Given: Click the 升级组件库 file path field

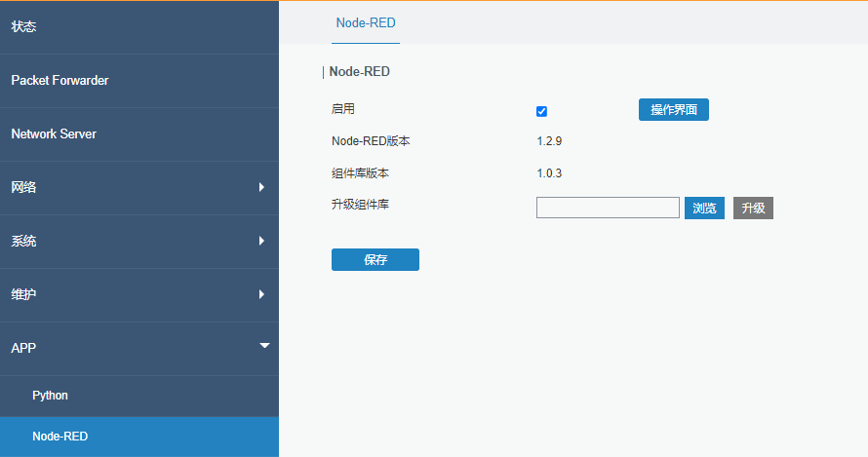Looking at the screenshot, I should (x=607, y=208).
